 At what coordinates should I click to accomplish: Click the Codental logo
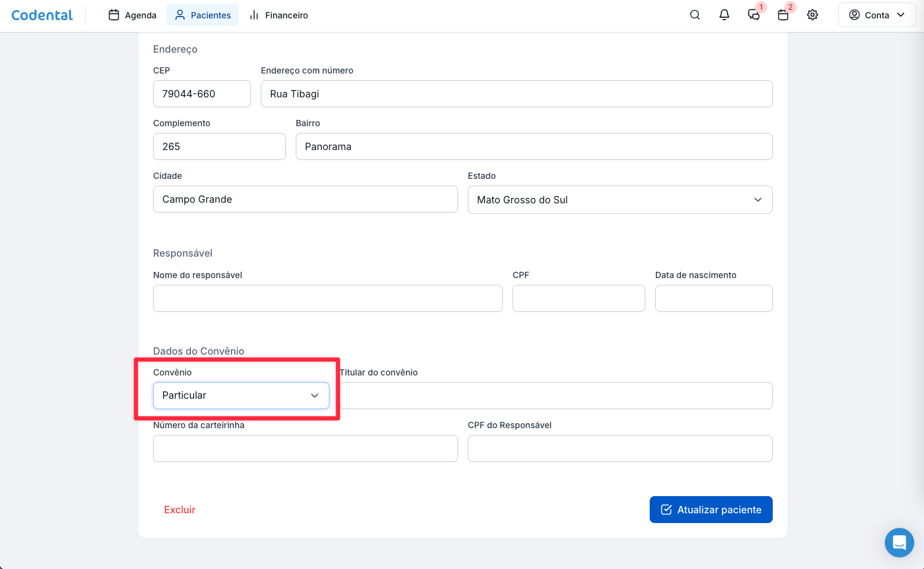coord(42,15)
